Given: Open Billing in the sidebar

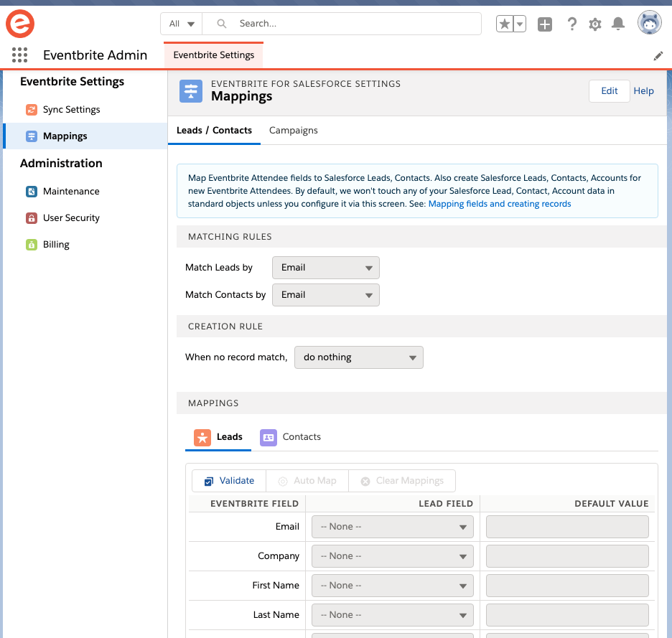Looking at the screenshot, I should [x=85, y=245].
